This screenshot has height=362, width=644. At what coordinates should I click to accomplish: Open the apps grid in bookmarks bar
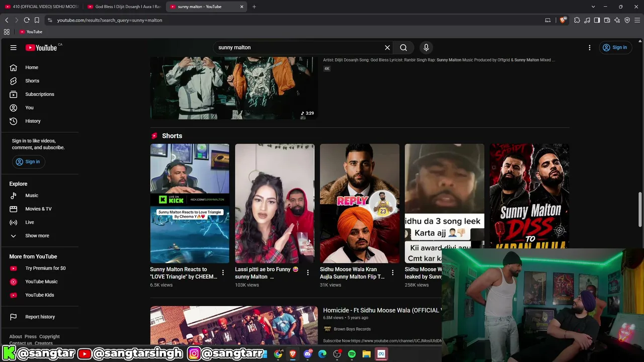click(x=7, y=32)
